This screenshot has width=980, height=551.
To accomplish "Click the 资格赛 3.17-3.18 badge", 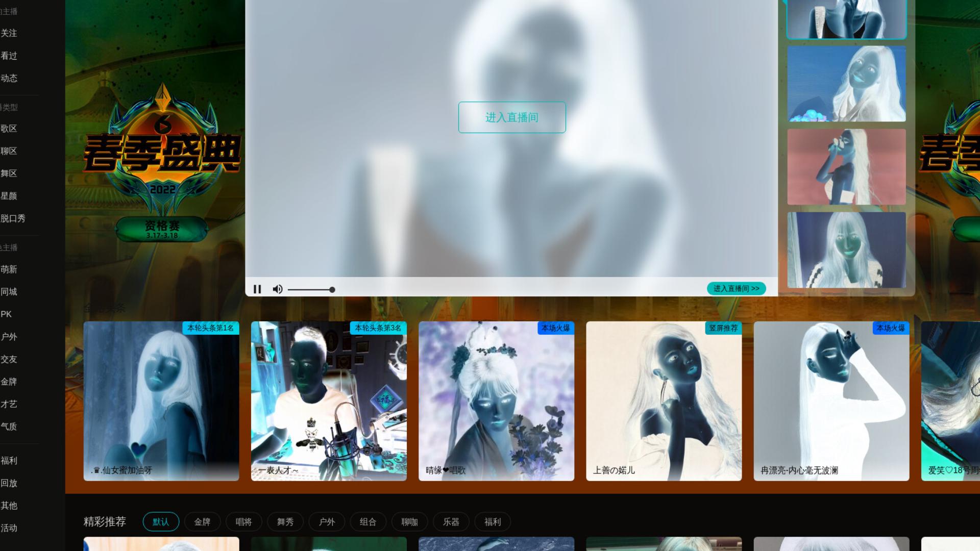I will pos(162,229).
